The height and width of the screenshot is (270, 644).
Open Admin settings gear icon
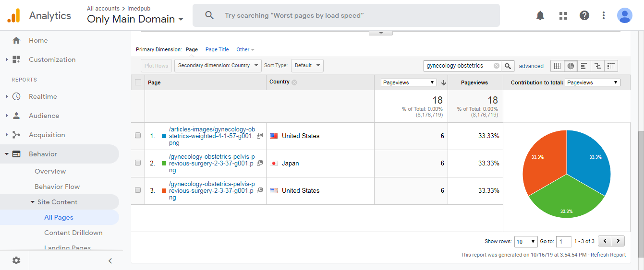pyautogui.click(x=16, y=260)
